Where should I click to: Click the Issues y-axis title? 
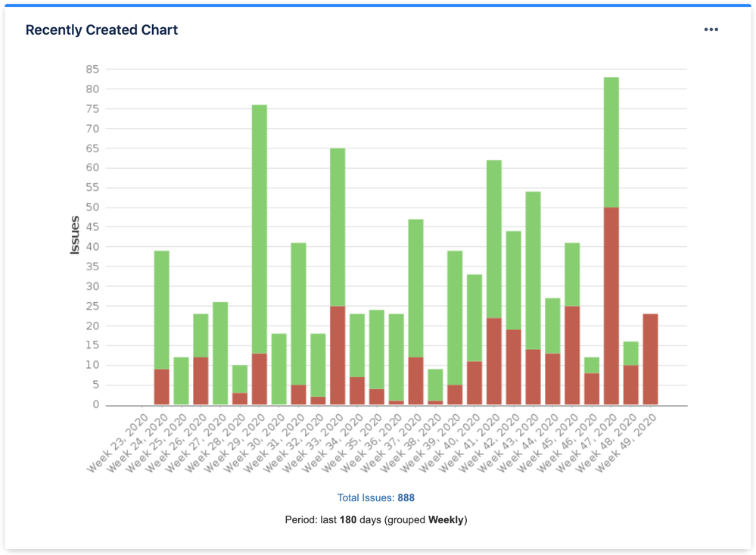(x=74, y=235)
